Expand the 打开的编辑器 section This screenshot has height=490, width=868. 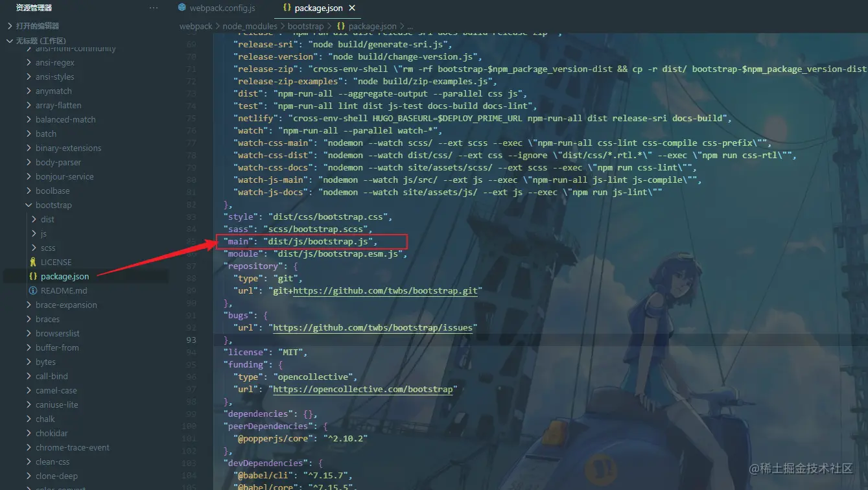(38, 26)
